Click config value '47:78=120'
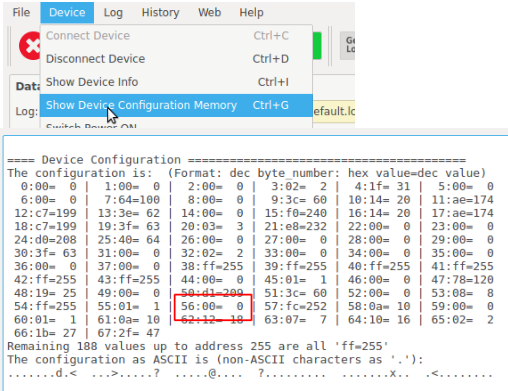 point(462,280)
